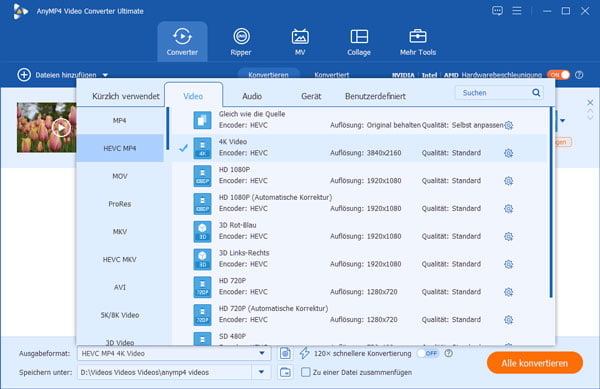Select AVI format in sidebar
600x389 pixels.
(x=120, y=287)
